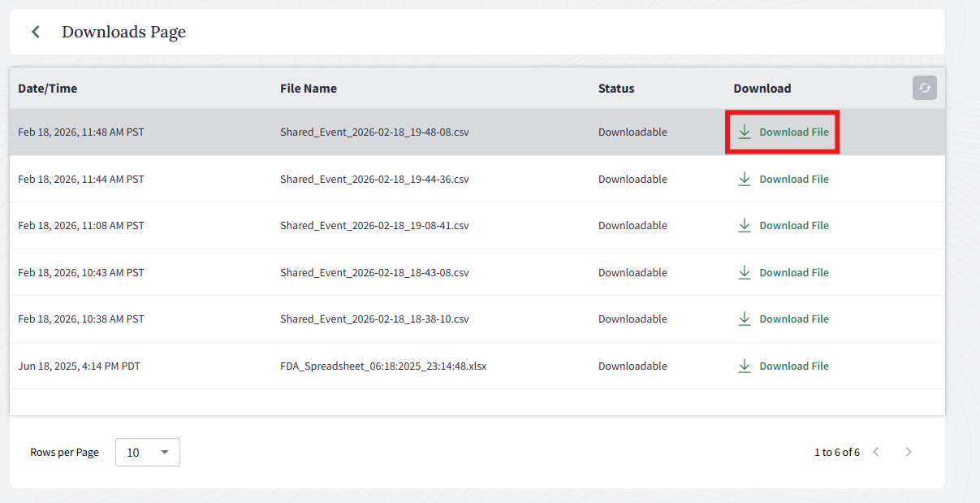
Task: Download the FDA_Spreadsheet xlsx file
Action: [783, 366]
